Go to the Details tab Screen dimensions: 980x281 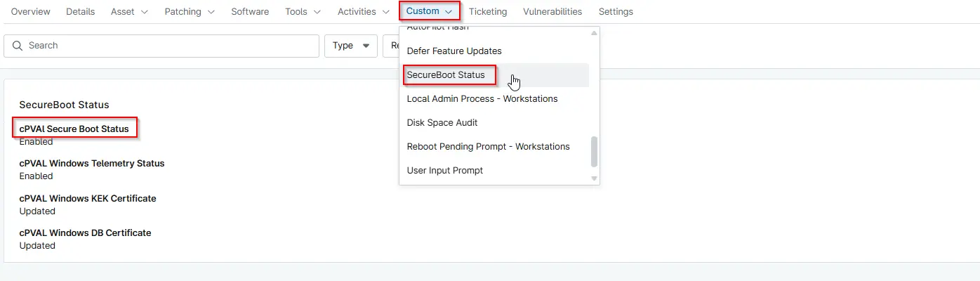(x=80, y=12)
